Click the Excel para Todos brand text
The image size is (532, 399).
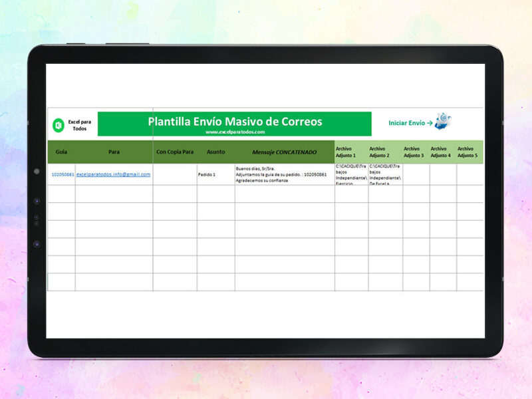(79, 125)
